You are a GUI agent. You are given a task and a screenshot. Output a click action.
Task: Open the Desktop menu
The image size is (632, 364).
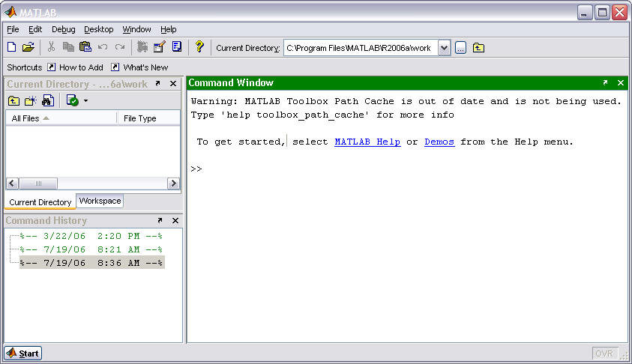click(x=98, y=29)
